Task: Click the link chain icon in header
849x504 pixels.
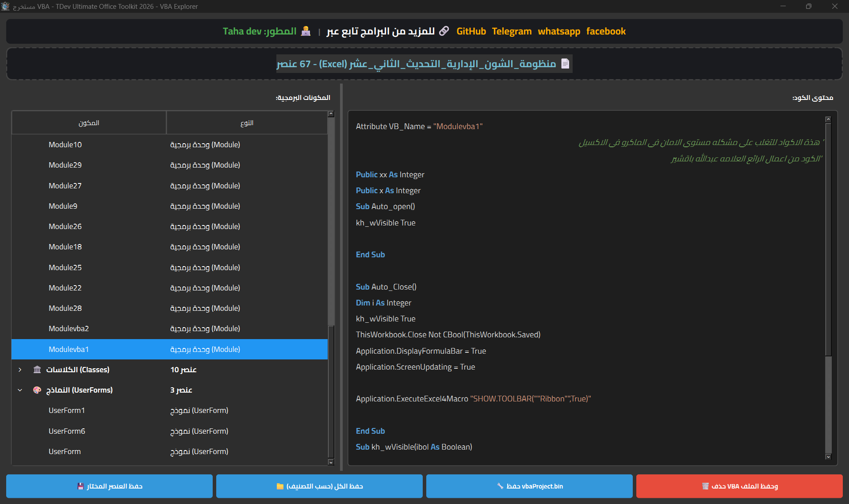Action: click(444, 31)
